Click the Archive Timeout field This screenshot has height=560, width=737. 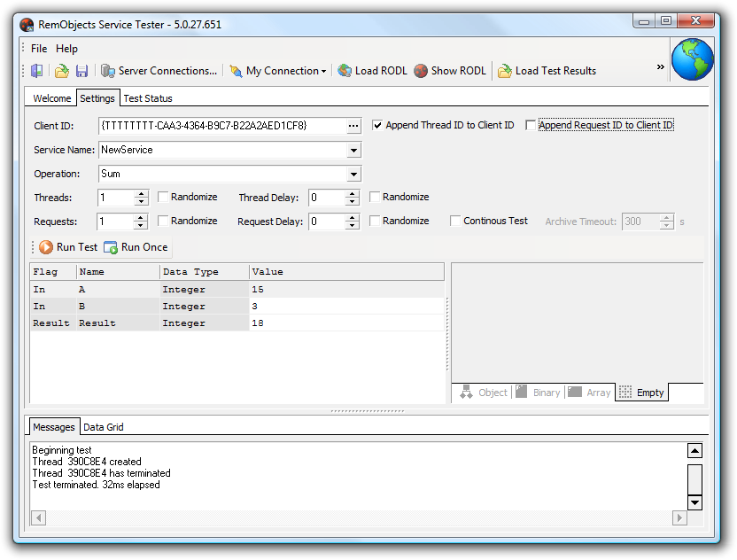[x=641, y=222]
